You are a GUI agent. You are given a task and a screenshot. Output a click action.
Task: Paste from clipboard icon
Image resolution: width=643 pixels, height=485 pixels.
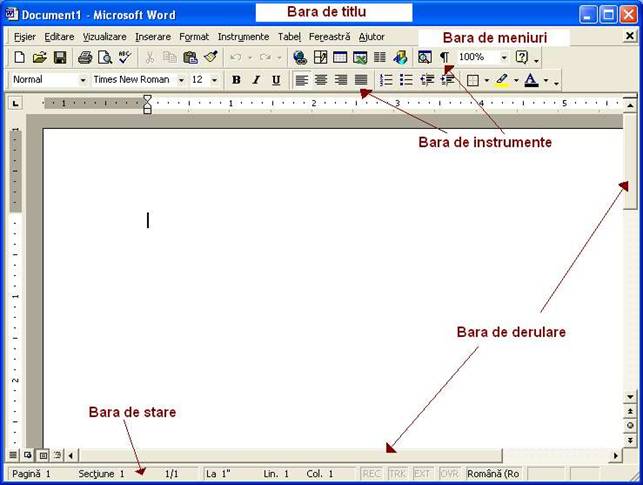190,57
